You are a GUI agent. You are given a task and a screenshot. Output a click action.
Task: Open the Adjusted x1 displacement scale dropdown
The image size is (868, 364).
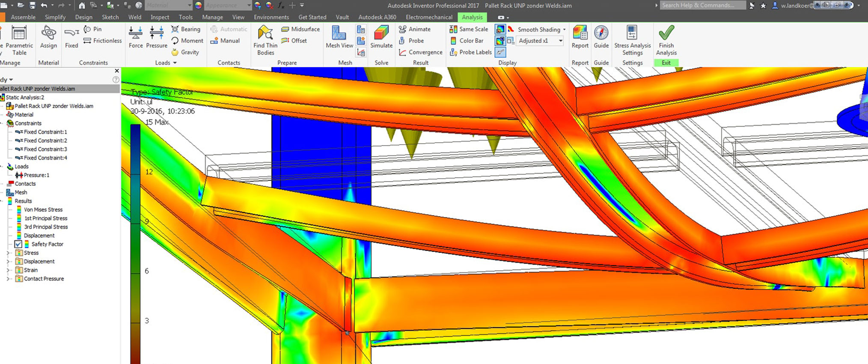click(560, 41)
